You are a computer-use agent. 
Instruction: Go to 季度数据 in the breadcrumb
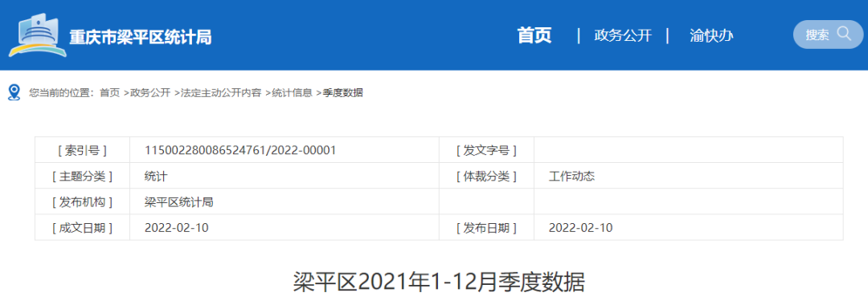[x=342, y=93]
